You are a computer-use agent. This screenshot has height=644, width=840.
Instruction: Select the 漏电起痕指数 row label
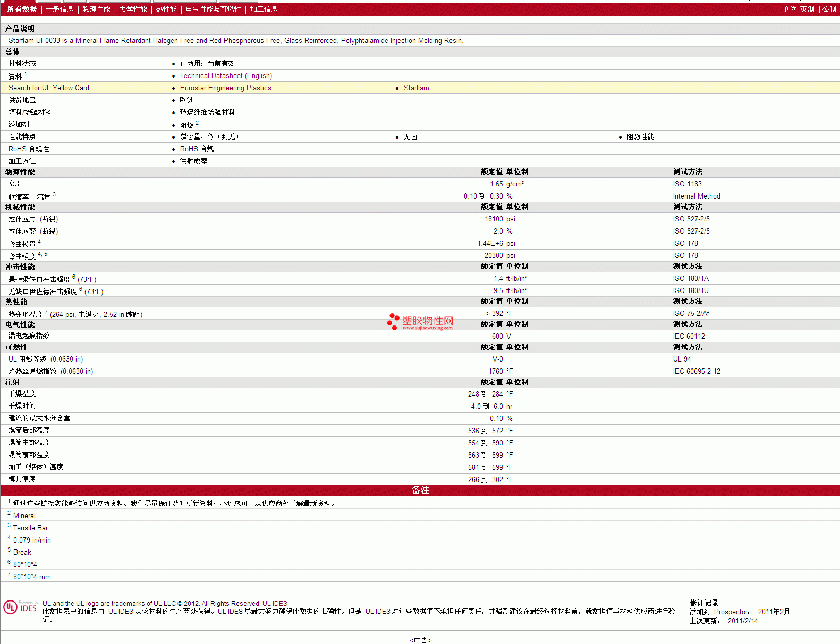point(29,336)
